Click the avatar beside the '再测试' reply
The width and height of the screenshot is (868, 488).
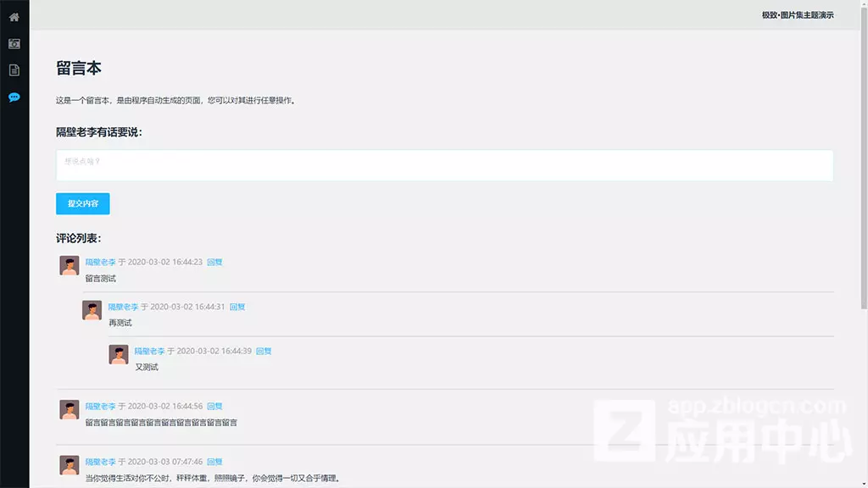click(x=92, y=310)
